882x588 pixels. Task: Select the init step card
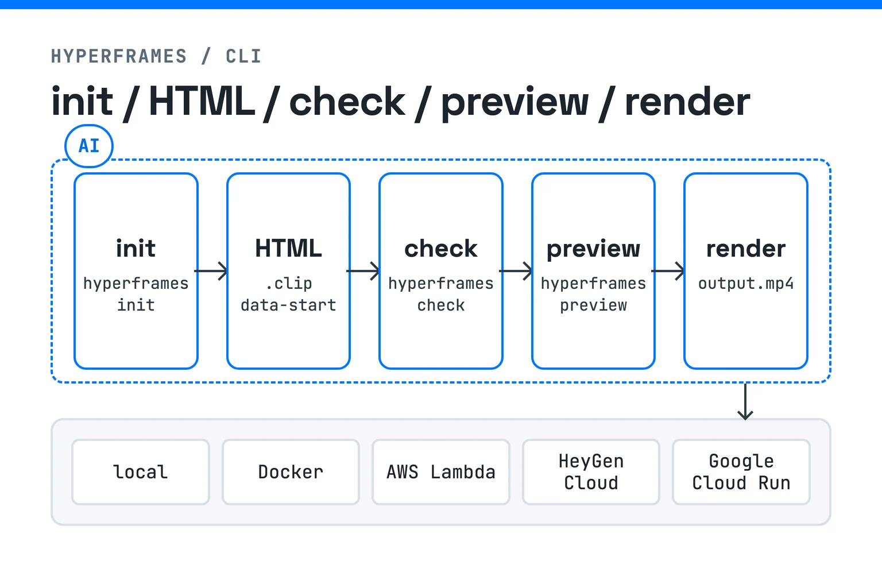(136, 271)
